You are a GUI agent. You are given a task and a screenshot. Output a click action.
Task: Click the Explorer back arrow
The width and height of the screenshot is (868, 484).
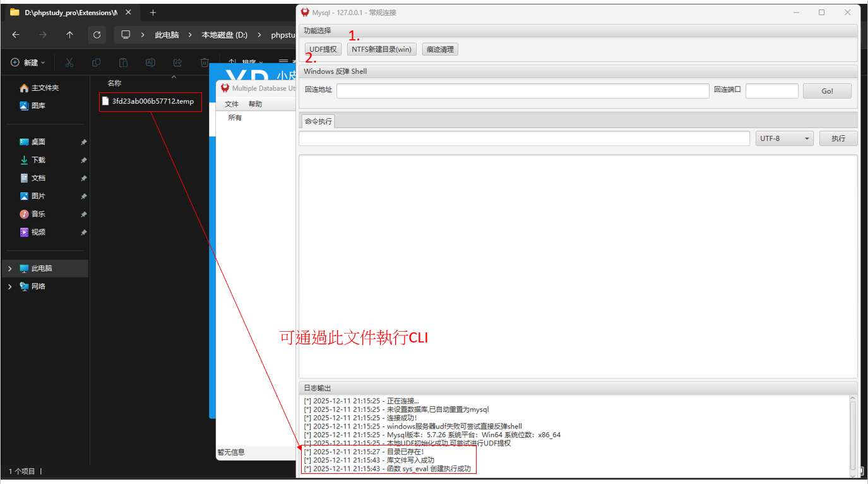16,35
